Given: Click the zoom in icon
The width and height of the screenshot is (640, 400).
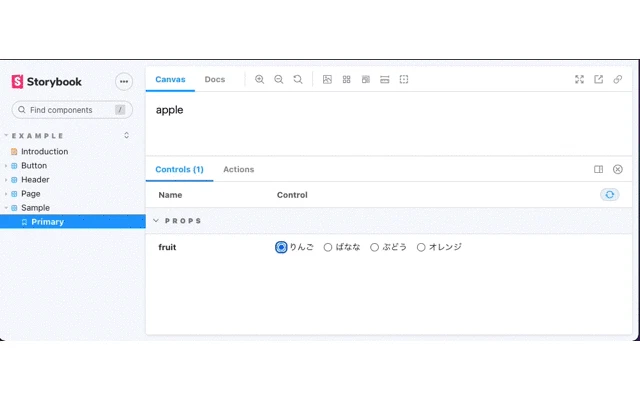Looking at the screenshot, I should pyautogui.click(x=259, y=80).
